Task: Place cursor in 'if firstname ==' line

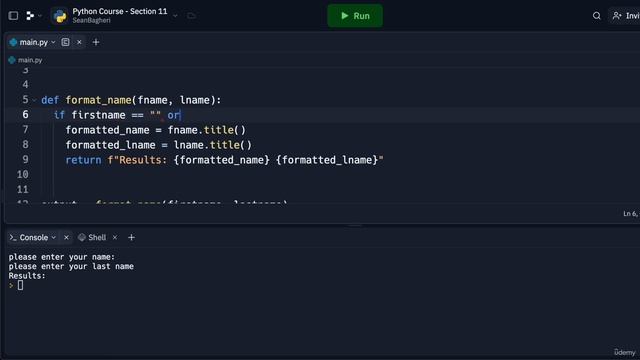Action: [x=118, y=115]
